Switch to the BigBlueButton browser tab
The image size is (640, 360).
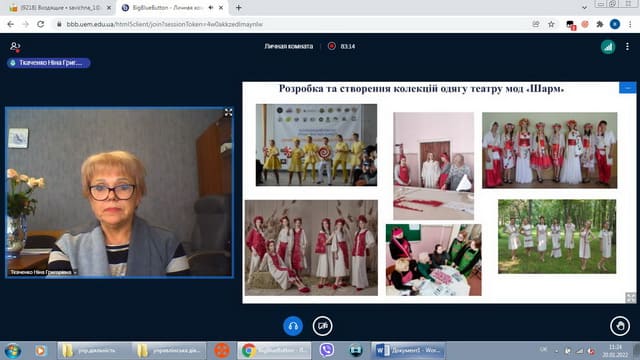pos(167,8)
